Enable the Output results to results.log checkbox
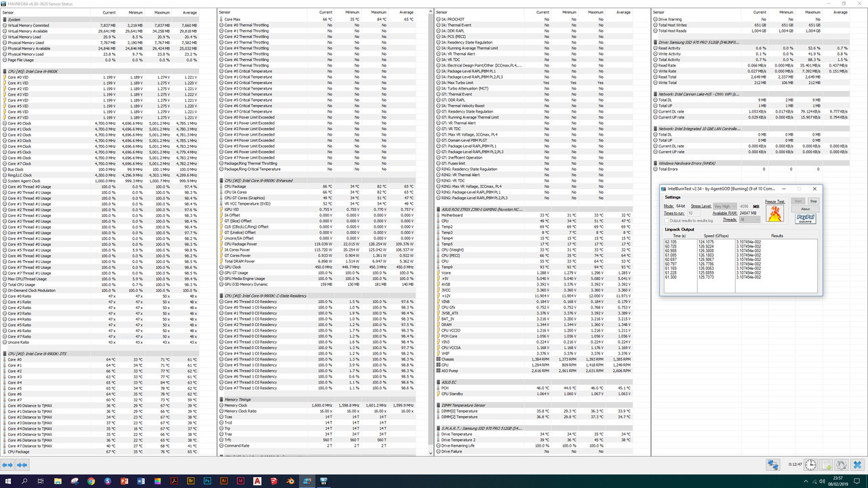Screen dimensions: 868x488 click(667, 220)
